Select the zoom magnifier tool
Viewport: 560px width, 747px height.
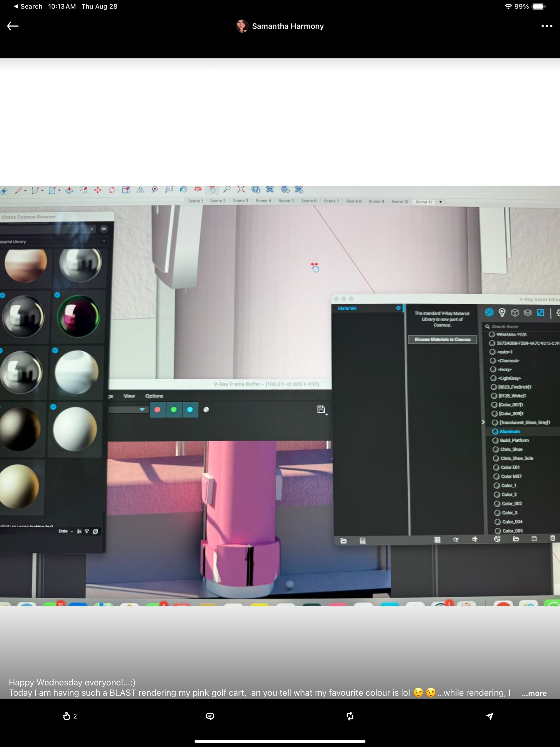tap(227, 189)
